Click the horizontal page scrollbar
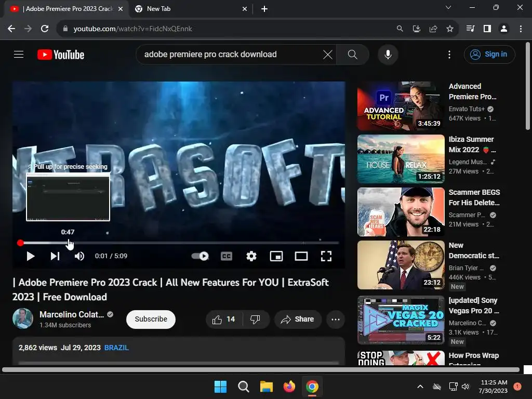The image size is (532, 399). 261,369
